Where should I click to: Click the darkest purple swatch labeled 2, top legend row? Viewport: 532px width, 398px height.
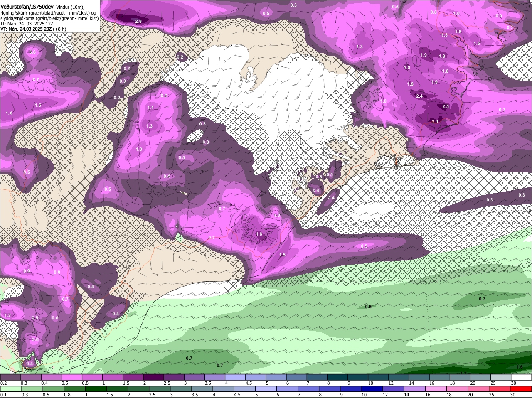pos(153,377)
